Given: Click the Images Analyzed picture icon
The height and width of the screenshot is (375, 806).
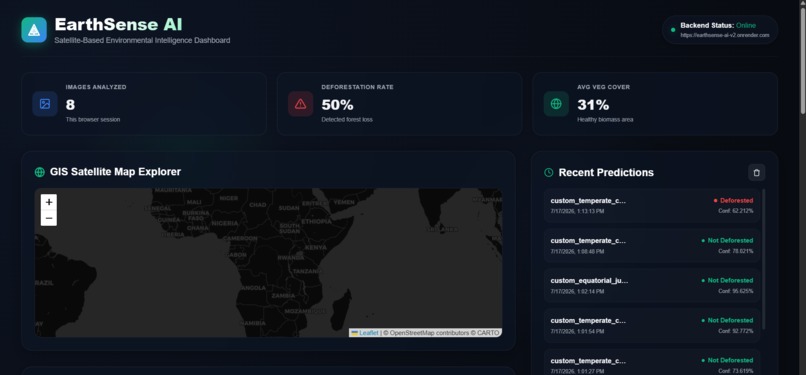Looking at the screenshot, I should (45, 104).
